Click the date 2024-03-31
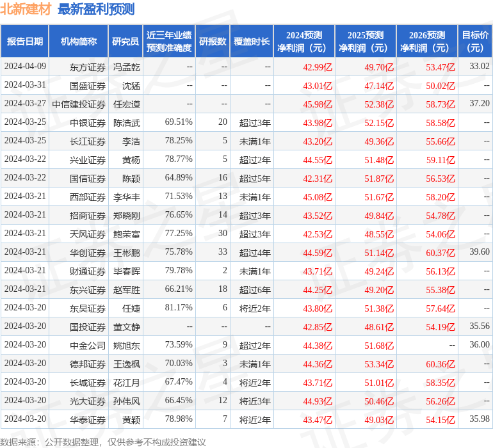This screenshot has width=493, height=448. click(x=25, y=84)
